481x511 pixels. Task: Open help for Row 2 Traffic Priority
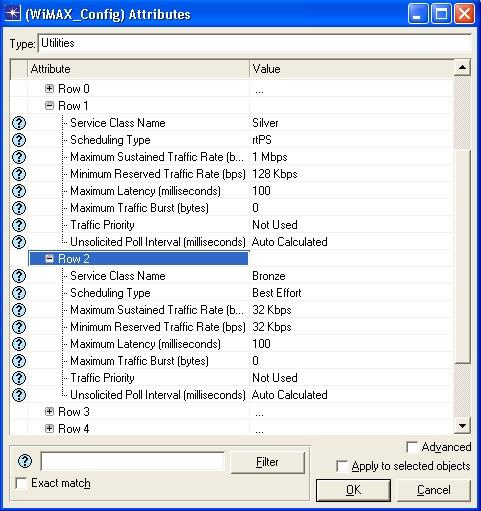pyautogui.click(x=19, y=378)
